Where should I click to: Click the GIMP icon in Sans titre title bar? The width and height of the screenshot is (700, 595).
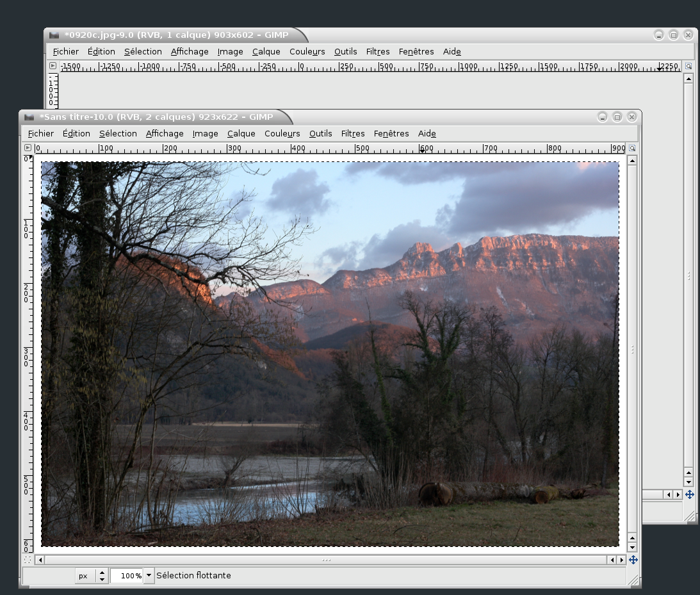[x=29, y=117]
